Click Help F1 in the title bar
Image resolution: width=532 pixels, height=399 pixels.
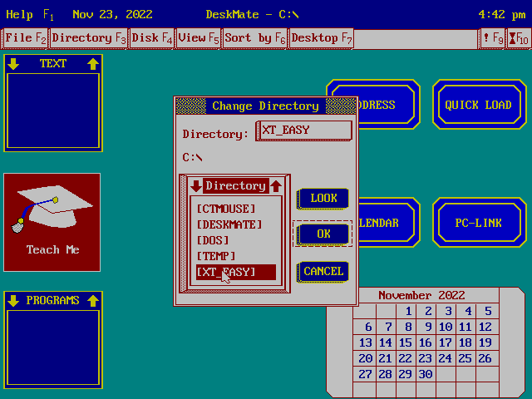(x=30, y=15)
